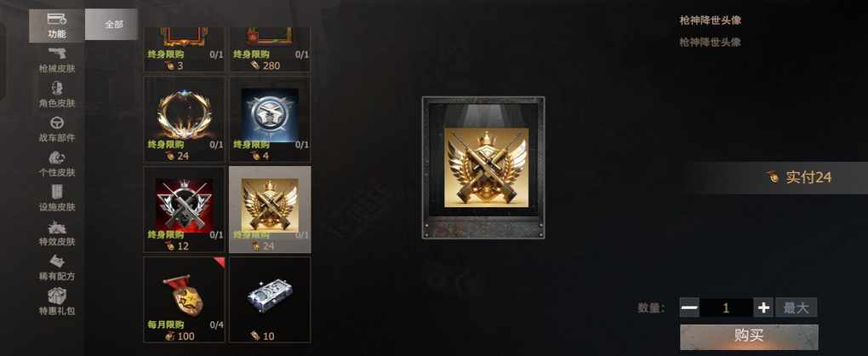Open the 特惠礼包 gift box category
868x356 pixels.
pos(57,302)
